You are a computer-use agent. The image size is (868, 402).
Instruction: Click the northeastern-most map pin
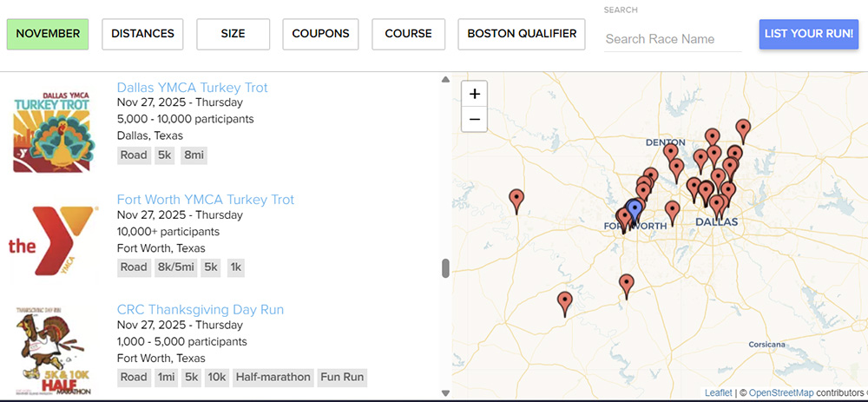(x=743, y=132)
